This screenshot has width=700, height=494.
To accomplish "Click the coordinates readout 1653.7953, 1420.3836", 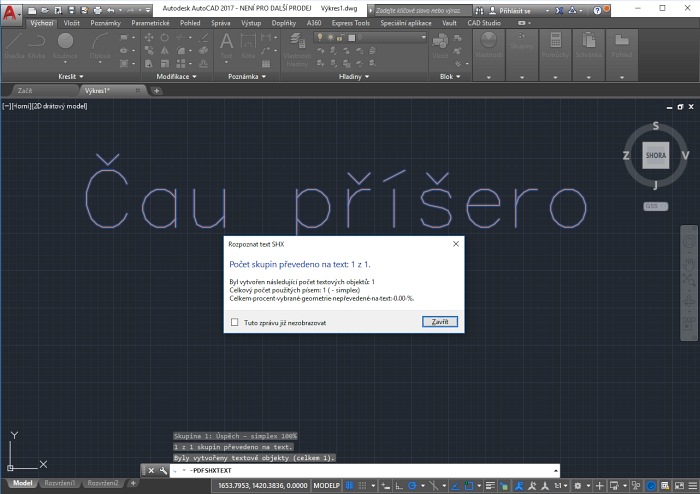I will tap(262, 486).
